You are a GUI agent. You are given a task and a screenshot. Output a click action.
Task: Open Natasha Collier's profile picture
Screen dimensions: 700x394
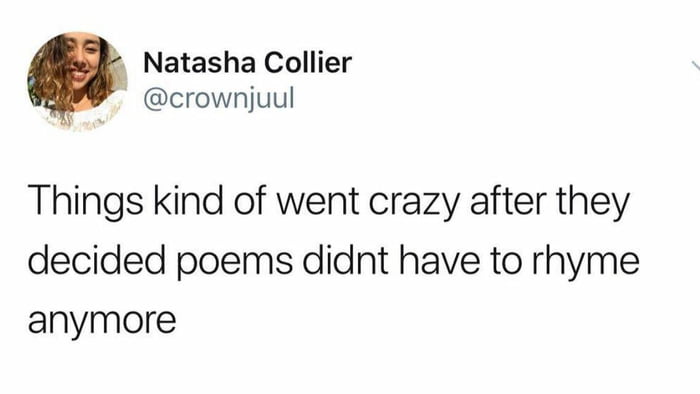(77, 81)
